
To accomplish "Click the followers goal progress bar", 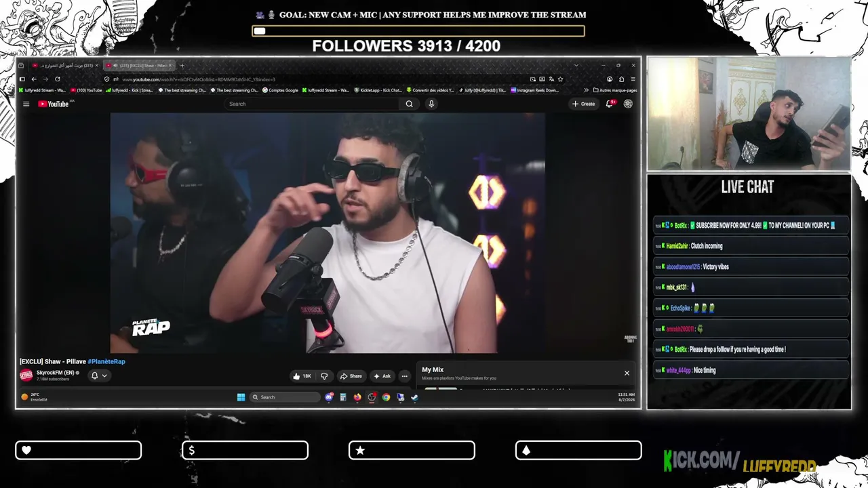I will (x=418, y=30).
